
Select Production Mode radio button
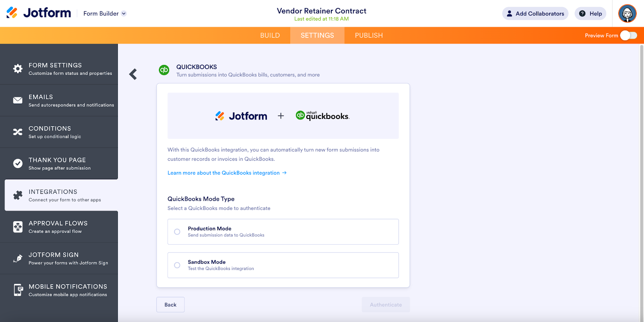point(177,232)
